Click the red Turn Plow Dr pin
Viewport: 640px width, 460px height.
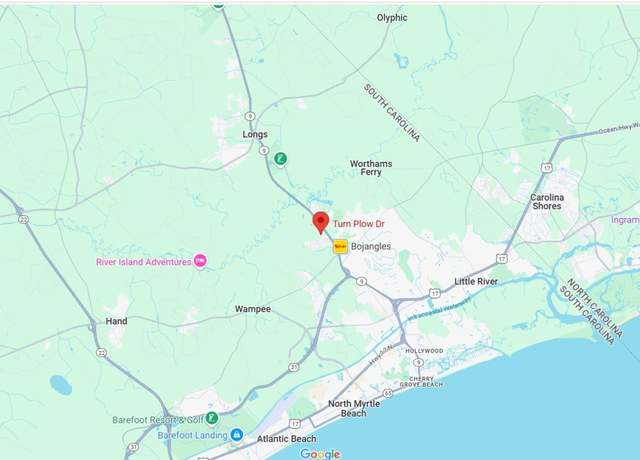pyautogui.click(x=321, y=223)
